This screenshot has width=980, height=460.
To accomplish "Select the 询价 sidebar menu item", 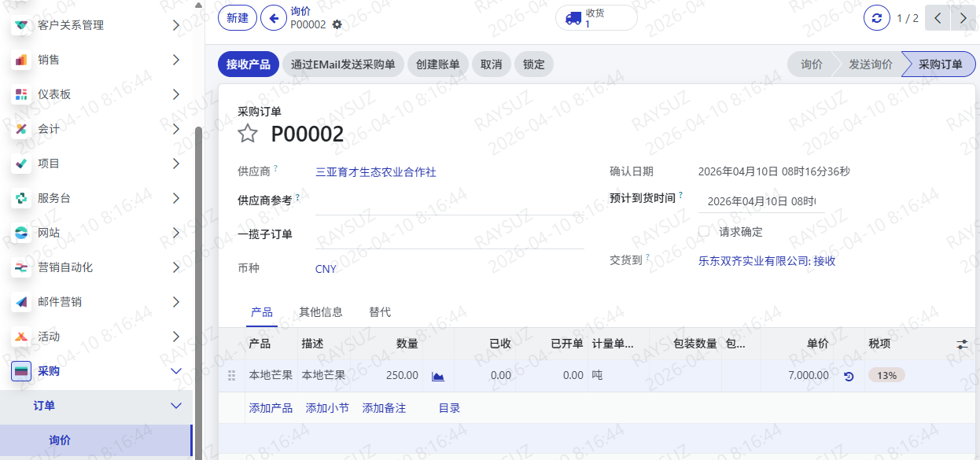I will pos(95,440).
